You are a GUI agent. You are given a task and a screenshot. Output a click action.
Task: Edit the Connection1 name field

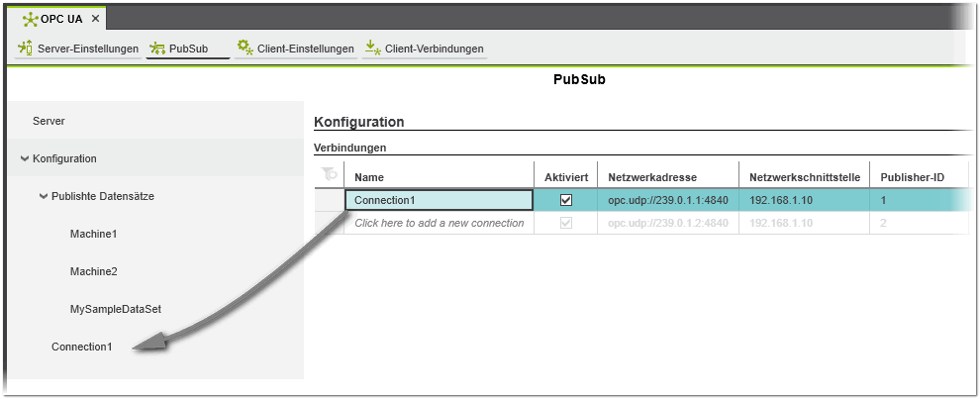439,200
